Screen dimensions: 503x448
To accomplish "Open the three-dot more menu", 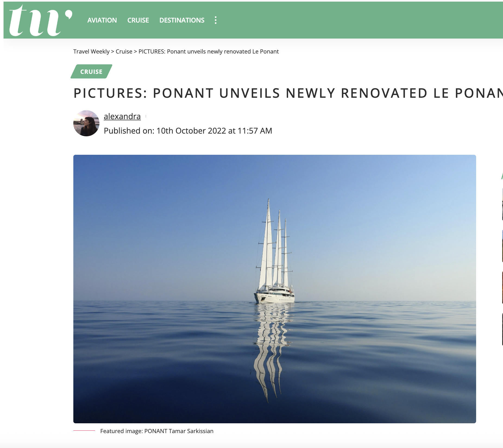I will [216, 20].
